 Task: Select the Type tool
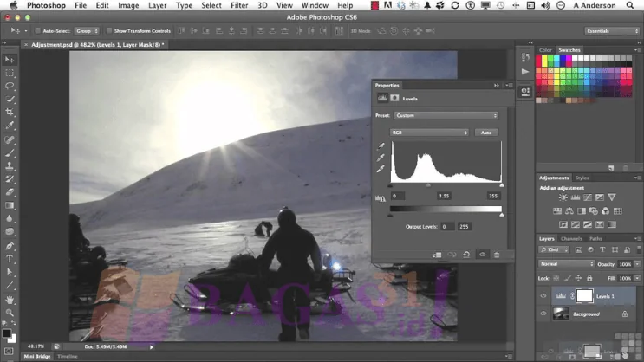(x=10, y=259)
